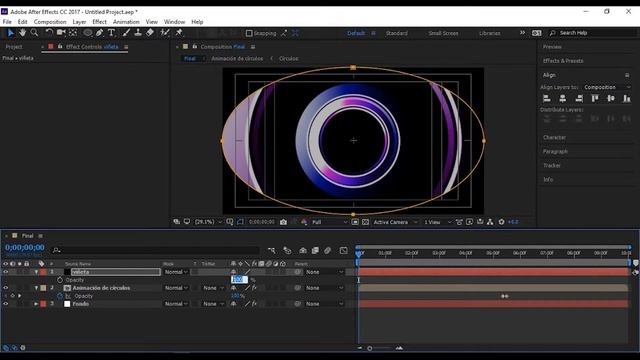Hide the Animación de círculos layer
The width and height of the screenshot is (640, 360).
point(6,288)
